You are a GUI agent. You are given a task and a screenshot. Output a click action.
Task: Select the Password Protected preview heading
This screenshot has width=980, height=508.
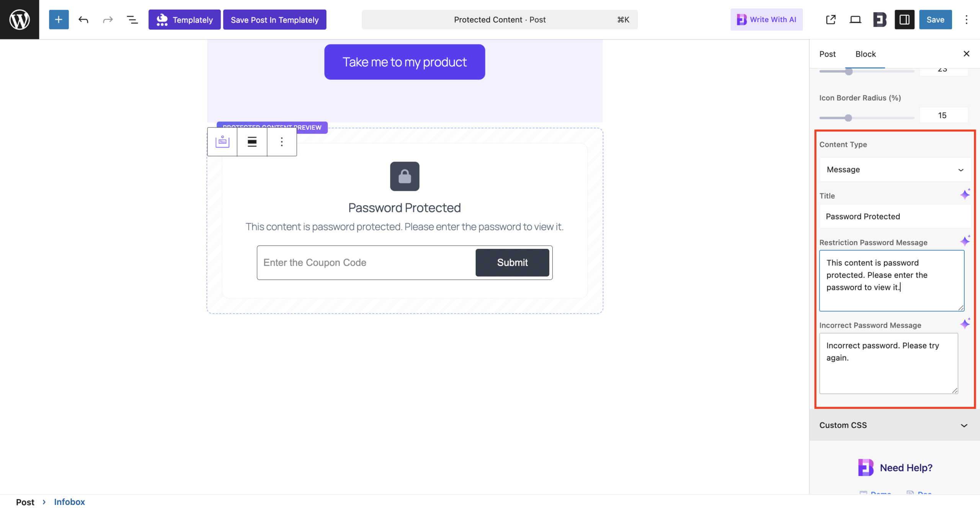405,208
